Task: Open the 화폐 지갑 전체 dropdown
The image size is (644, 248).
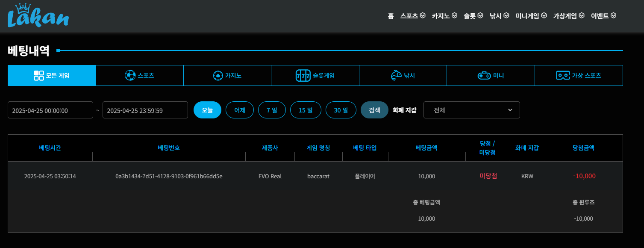Action: tap(471, 110)
